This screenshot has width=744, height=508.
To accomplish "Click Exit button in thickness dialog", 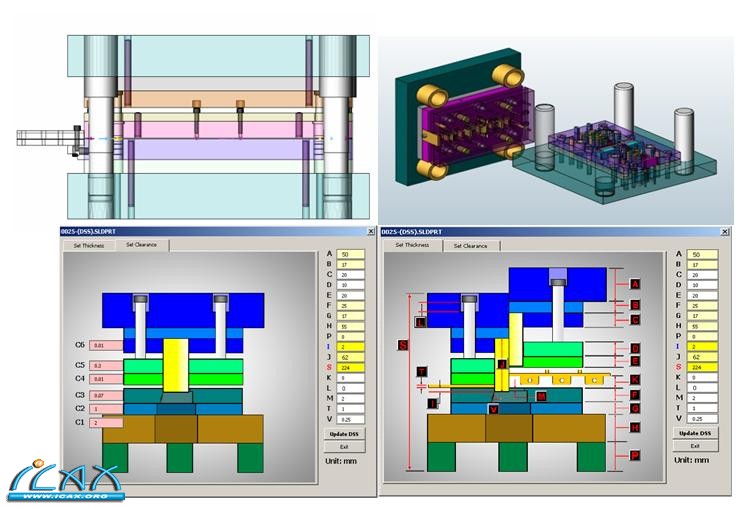I will [x=695, y=446].
